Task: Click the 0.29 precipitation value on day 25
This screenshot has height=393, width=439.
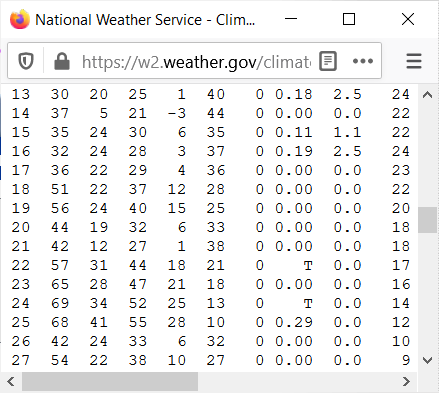Action: point(294,322)
